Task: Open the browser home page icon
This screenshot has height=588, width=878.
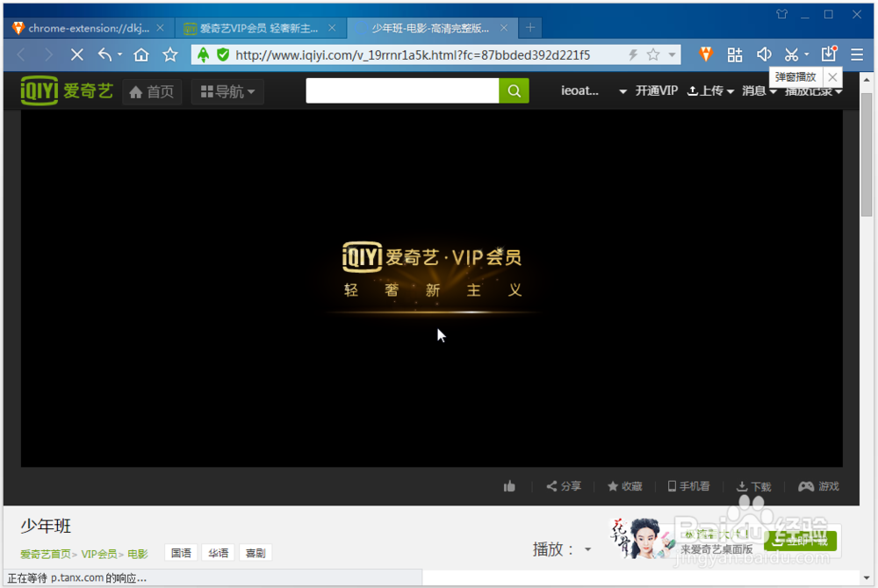Action: [x=141, y=54]
